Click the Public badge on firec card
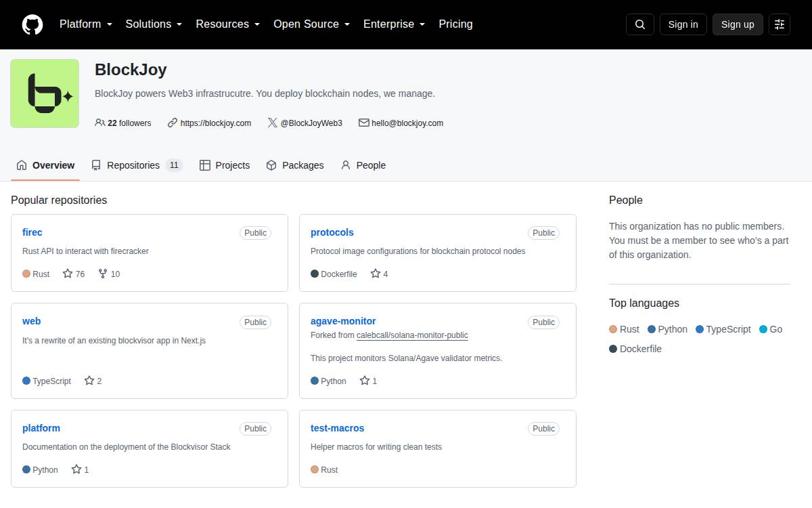812x508 pixels. point(256,232)
